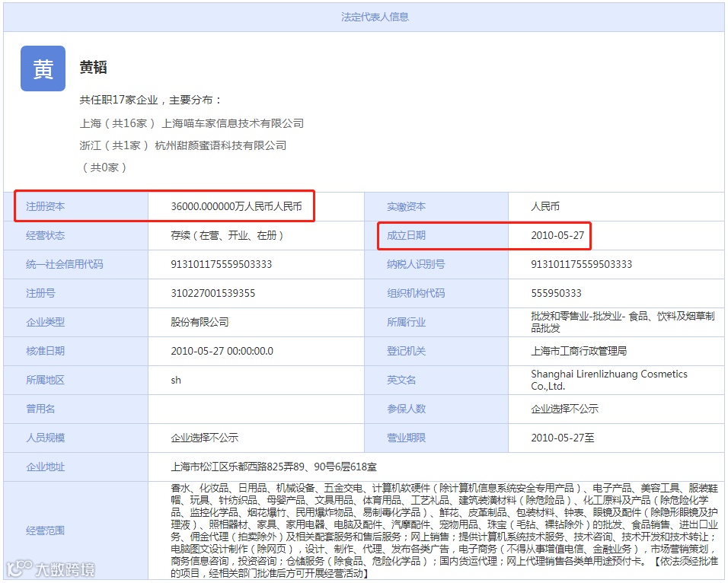Screen dimensions: 728x583
Task: Click the 统一社会信用代码 label
Action: tap(65, 264)
